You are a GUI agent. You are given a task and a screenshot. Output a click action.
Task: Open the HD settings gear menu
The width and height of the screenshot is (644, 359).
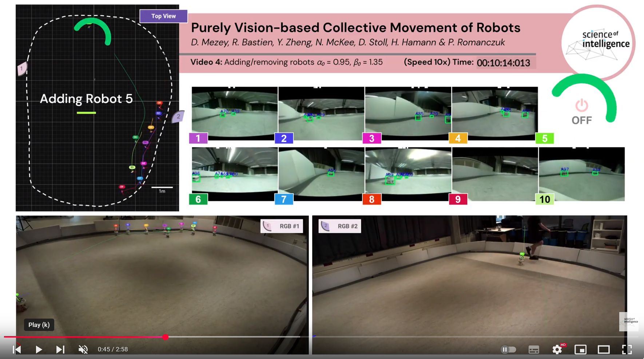click(x=557, y=350)
